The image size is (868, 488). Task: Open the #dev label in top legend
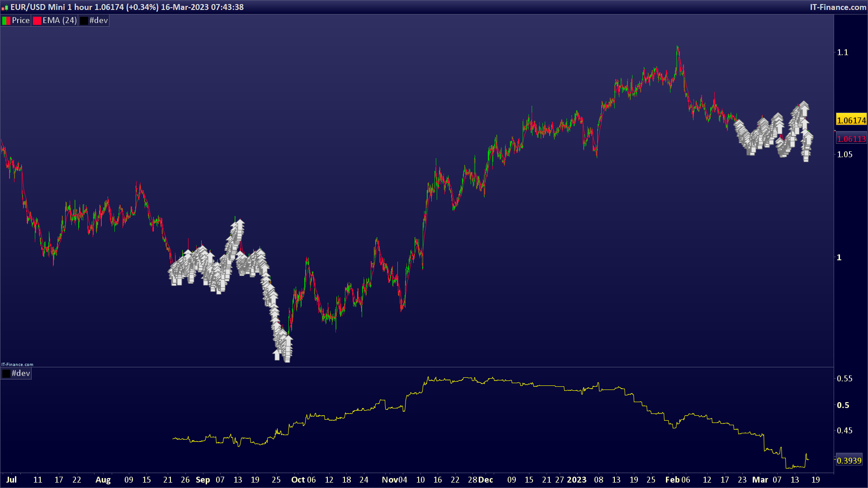(99, 21)
